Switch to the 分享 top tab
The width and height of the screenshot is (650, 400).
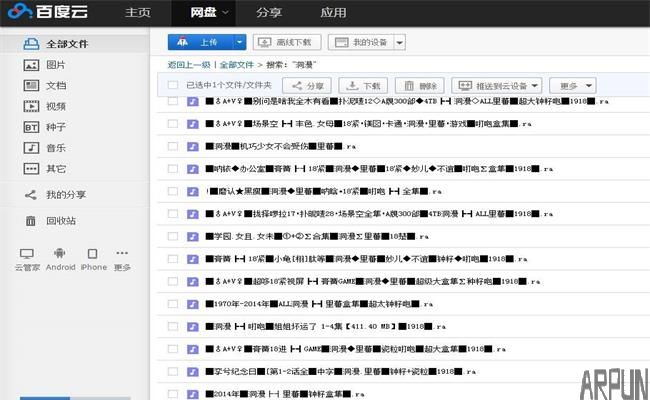tap(268, 13)
